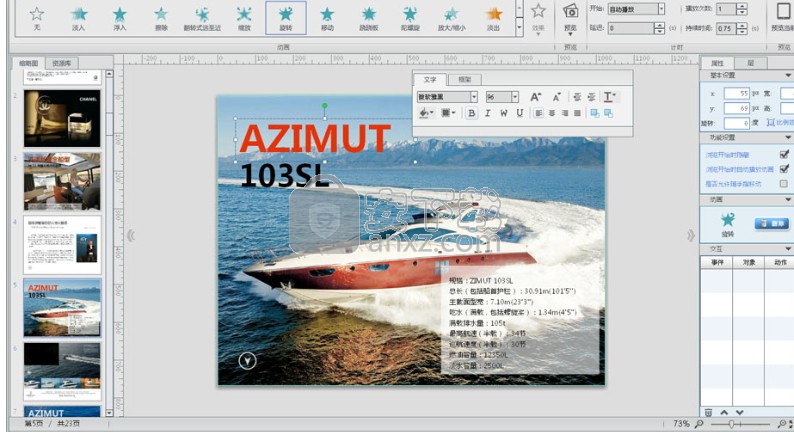Apply the 翻转式 flip animation
Image resolution: width=794 pixels, height=432 pixels.
point(202,18)
